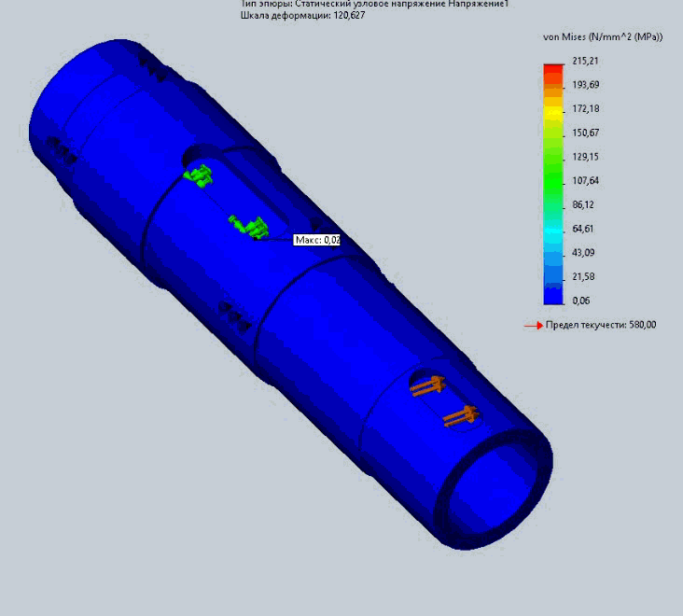Image resolution: width=683 pixels, height=616 pixels.
Task: Click the Предел текучести: 580,00 label
Action: [601, 326]
